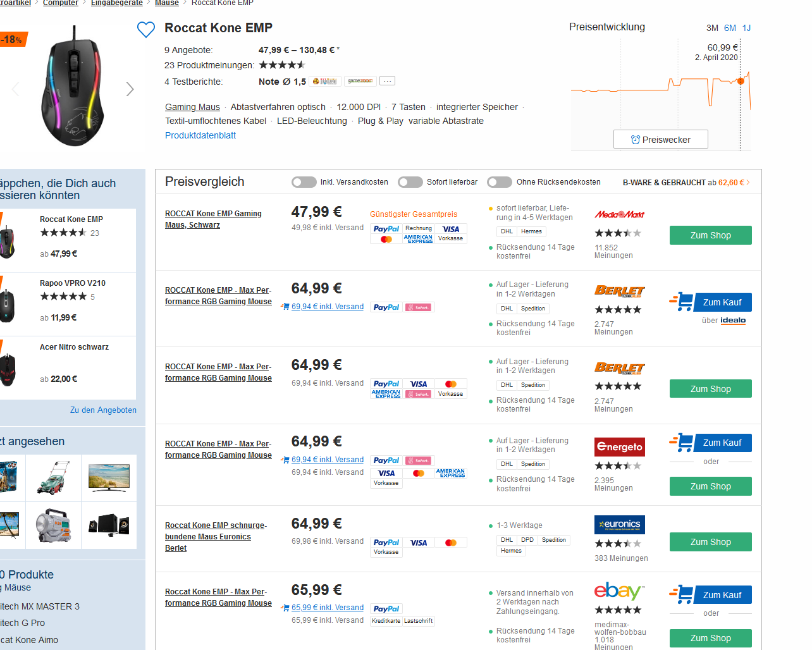Turn on Ohne Rücksendekosten switch
This screenshot has width=812, height=650.
pos(500,182)
